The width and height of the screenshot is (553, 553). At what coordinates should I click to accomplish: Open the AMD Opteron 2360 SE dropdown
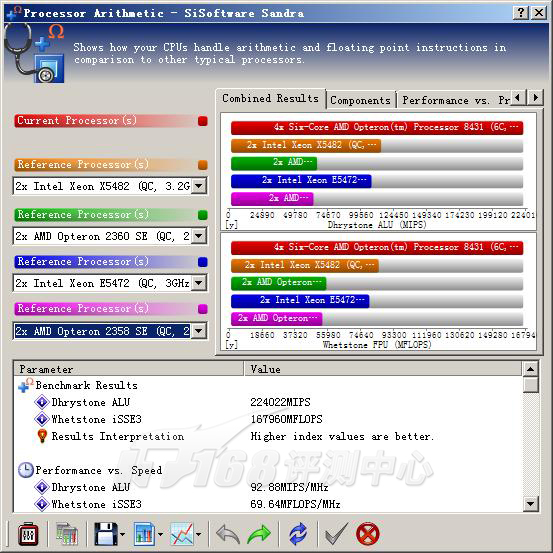pyautogui.click(x=199, y=236)
